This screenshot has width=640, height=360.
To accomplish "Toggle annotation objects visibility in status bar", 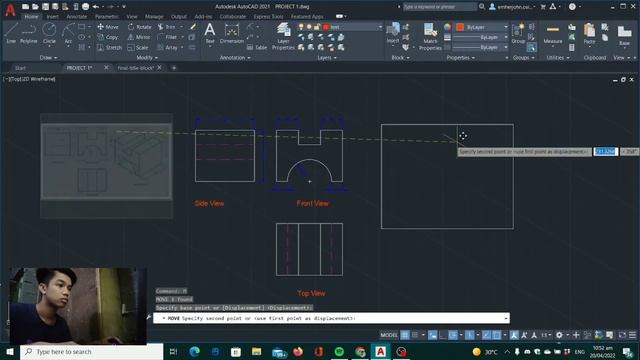I will pos(514,335).
